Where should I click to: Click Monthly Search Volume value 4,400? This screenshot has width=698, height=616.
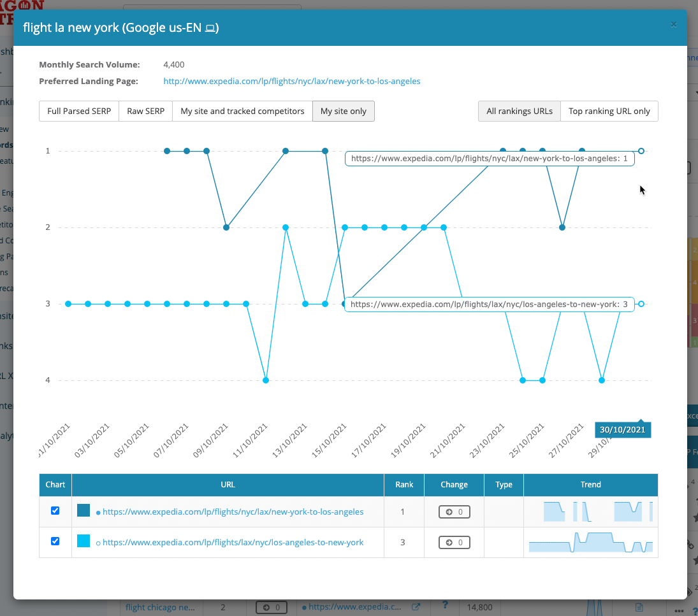click(x=173, y=64)
